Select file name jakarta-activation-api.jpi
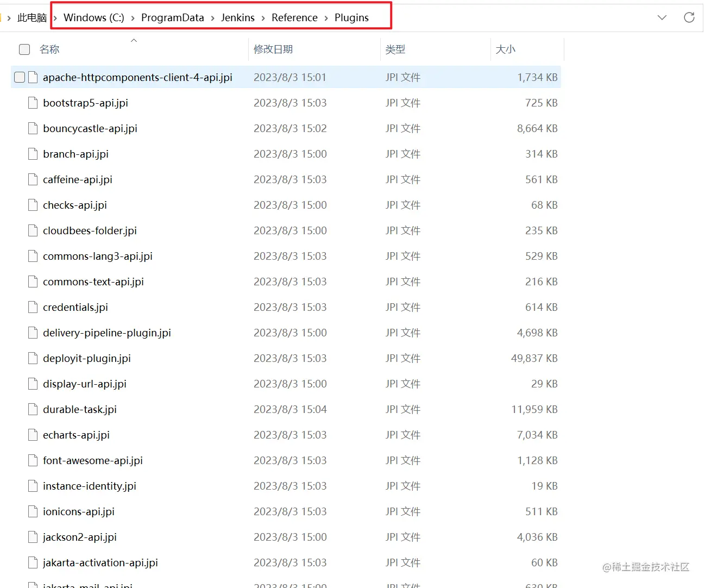 (100, 562)
